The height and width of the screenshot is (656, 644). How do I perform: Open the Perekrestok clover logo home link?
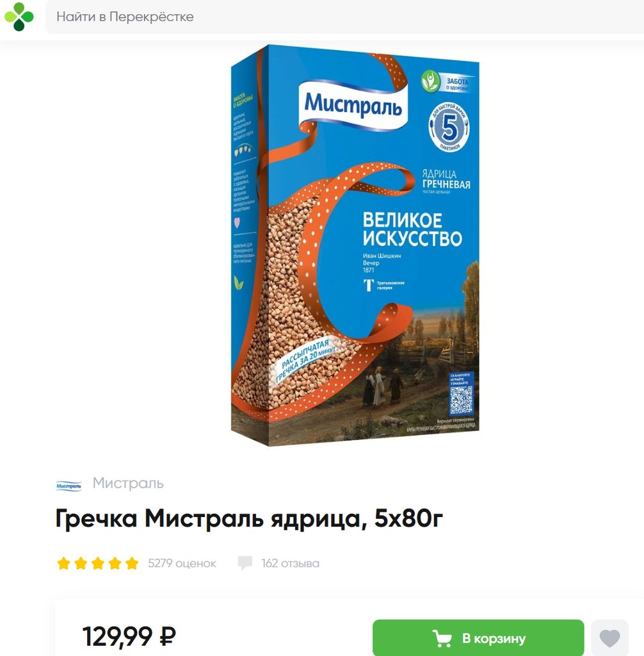[19, 17]
